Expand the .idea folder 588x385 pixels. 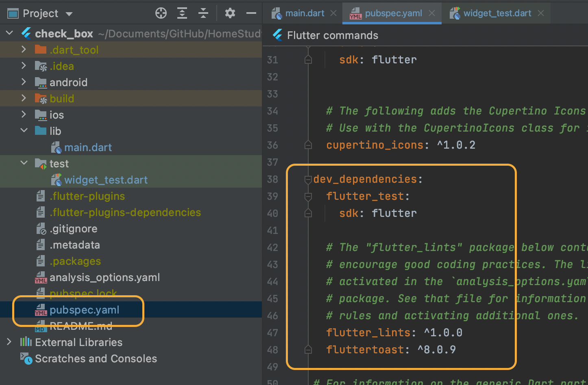click(x=24, y=66)
